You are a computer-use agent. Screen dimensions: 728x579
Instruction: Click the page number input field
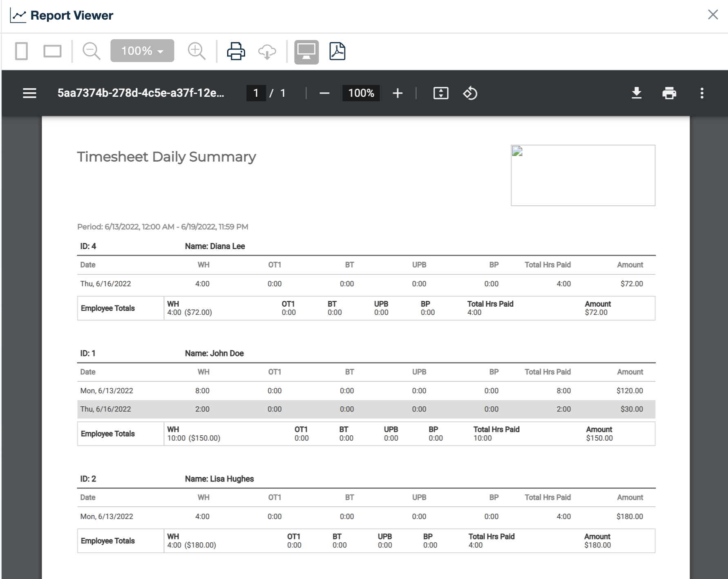(x=256, y=93)
